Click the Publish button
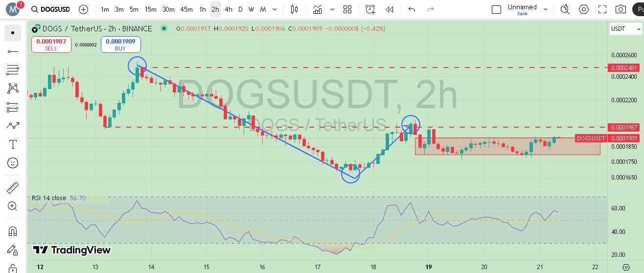 click(x=638, y=9)
